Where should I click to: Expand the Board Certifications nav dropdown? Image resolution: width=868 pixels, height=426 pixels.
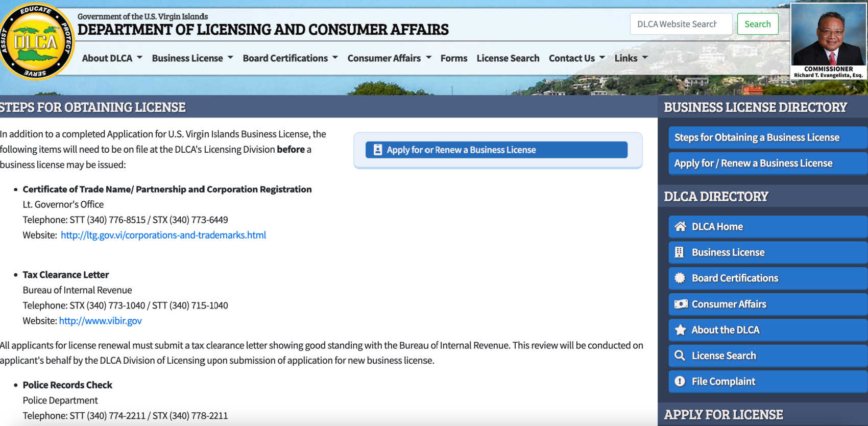(290, 58)
